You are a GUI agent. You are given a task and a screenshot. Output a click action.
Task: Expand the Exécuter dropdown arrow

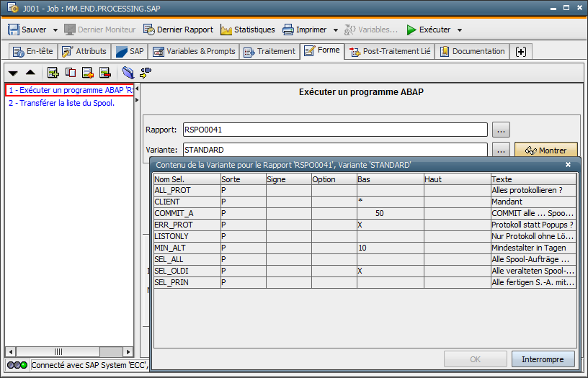click(460, 30)
